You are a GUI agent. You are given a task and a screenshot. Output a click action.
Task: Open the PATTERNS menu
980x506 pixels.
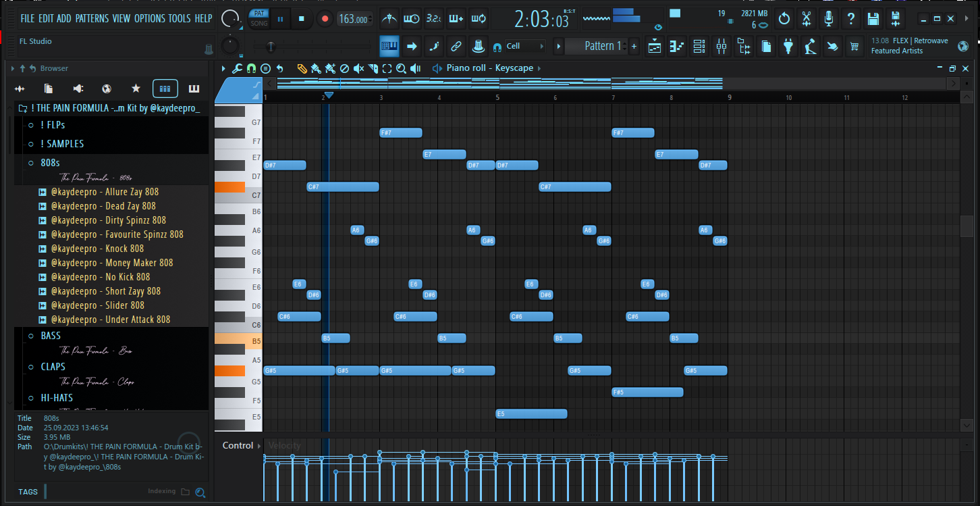point(92,18)
